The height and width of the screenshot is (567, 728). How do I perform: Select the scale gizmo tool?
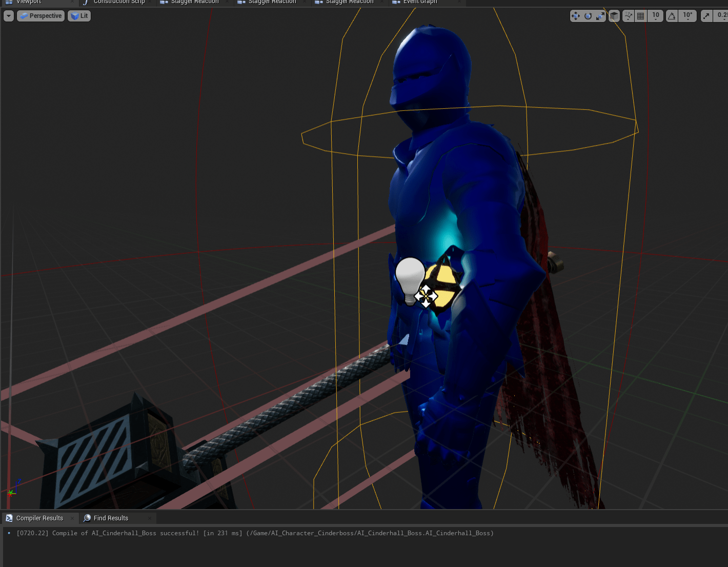(600, 16)
